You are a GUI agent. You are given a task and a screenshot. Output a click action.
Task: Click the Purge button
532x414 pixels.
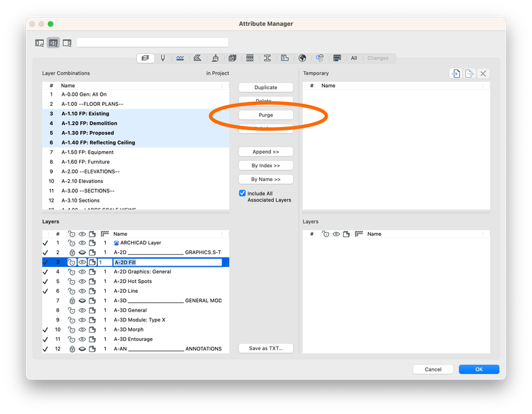[x=266, y=115]
